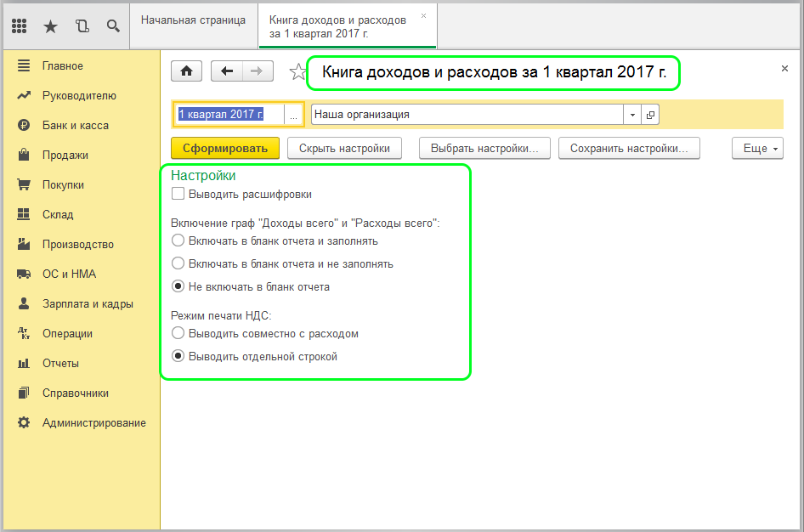Enable the Выводить расшифровки checkbox
The height and width of the screenshot is (532, 804).
click(178, 194)
